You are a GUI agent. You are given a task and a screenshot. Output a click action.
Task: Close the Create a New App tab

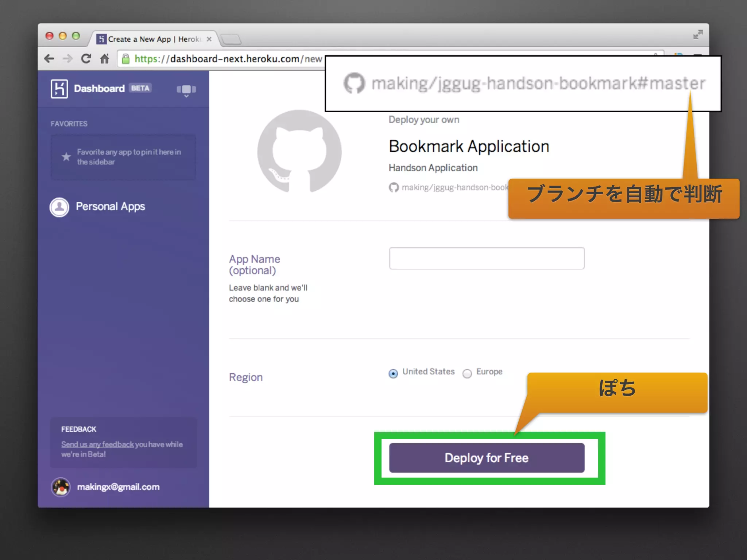pyautogui.click(x=209, y=39)
